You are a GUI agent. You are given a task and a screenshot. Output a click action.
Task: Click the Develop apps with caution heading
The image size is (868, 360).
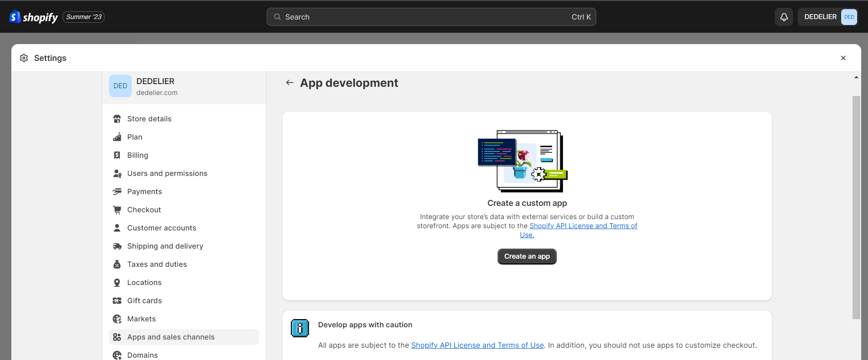point(365,325)
